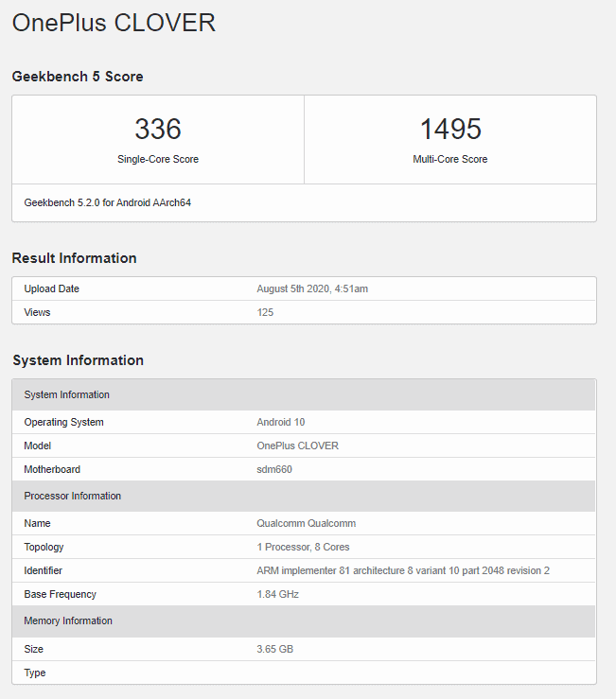Click the Single-Core Score label
Image resolution: width=616 pixels, height=699 pixels.
[158, 159]
